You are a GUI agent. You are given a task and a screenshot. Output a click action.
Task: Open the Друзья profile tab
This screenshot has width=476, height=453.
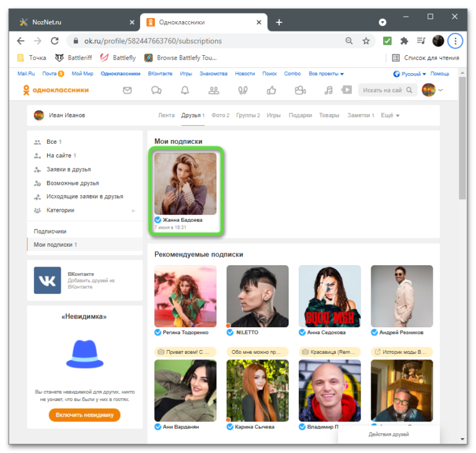193,115
